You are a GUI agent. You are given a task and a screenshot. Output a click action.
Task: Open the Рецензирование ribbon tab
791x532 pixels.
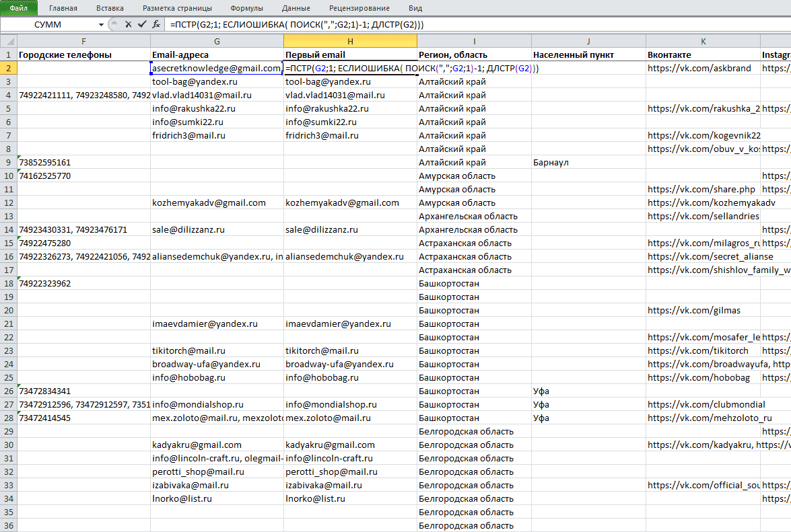click(359, 8)
